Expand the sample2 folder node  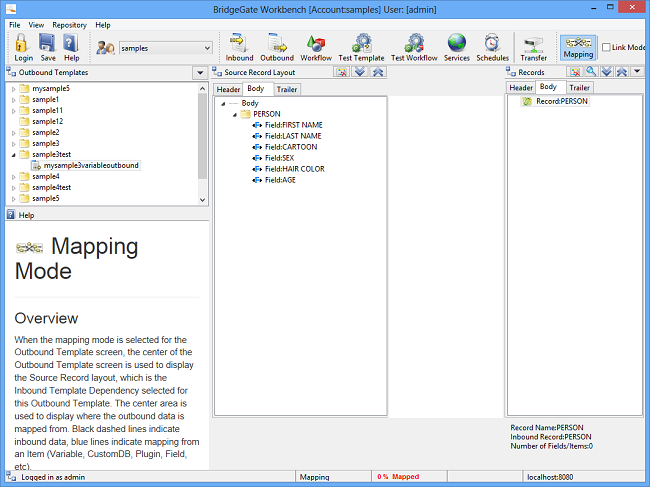[x=13, y=133]
